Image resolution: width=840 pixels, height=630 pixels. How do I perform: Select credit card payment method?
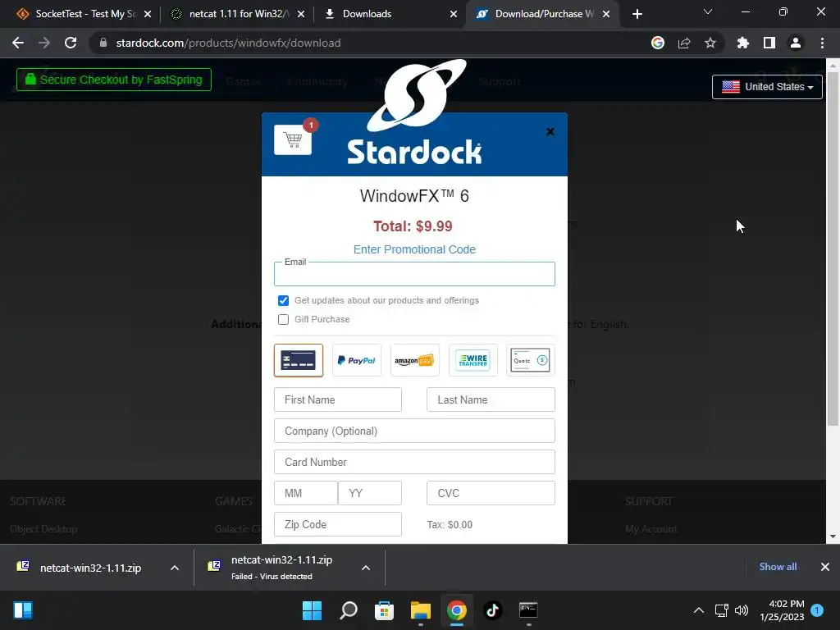click(299, 360)
